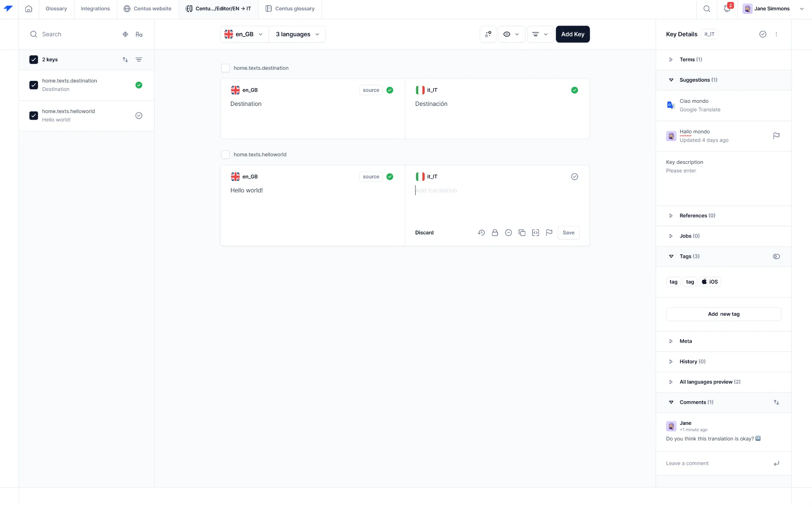Click the Add Key button

point(573,34)
